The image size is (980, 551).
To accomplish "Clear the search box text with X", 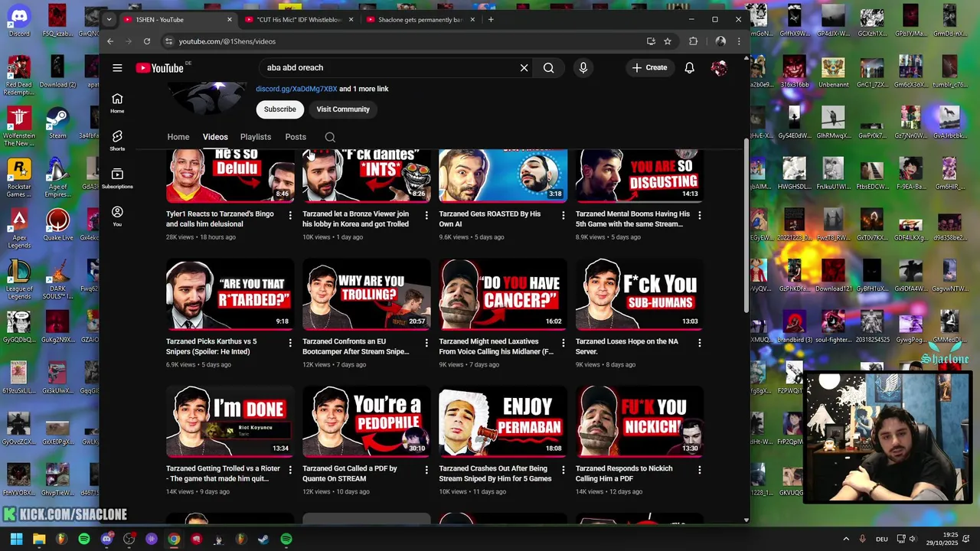I will tap(524, 68).
